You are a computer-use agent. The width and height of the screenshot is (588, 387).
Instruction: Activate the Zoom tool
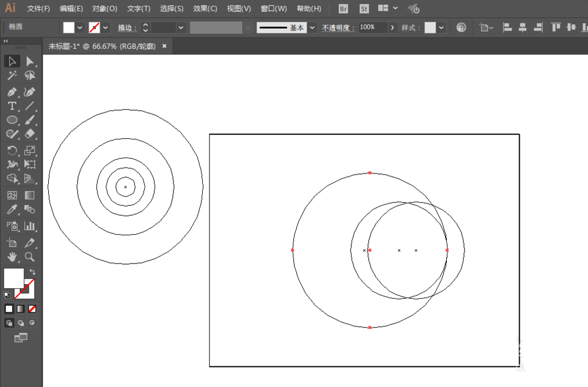pos(29,257)
